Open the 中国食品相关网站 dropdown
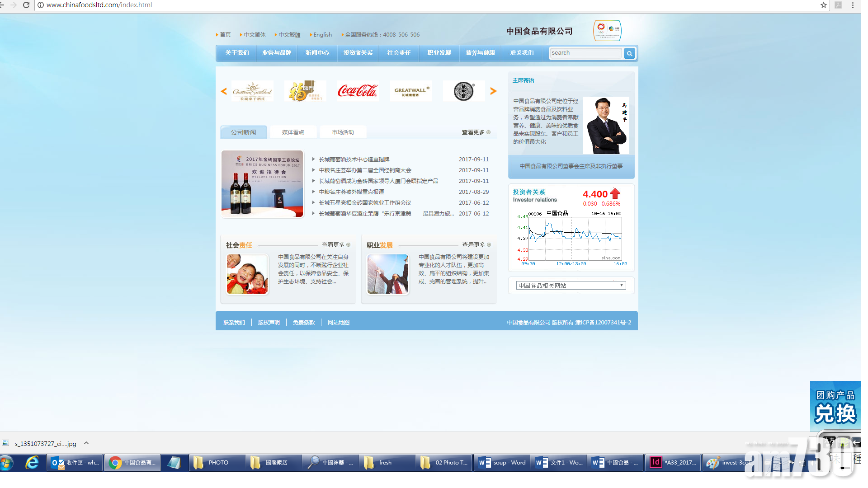This screenshot has width=868, height=488. point(571,286)
